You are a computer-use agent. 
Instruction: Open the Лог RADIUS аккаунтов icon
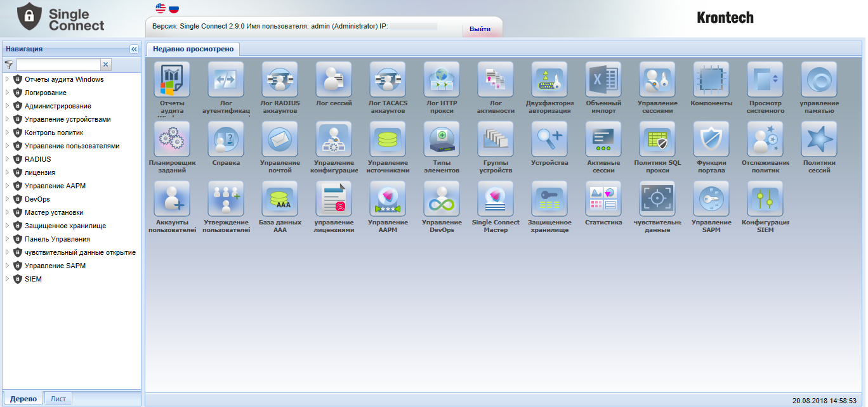[280, 79]
